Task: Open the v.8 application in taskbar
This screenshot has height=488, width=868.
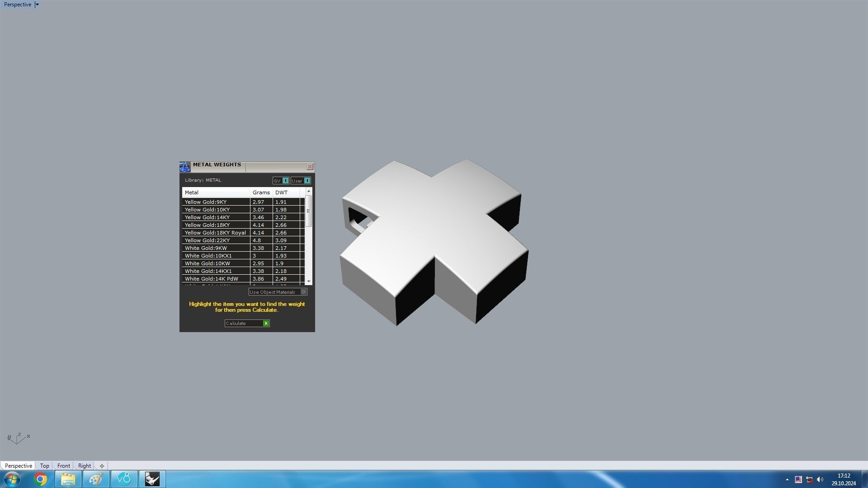Action: (124, 479)
